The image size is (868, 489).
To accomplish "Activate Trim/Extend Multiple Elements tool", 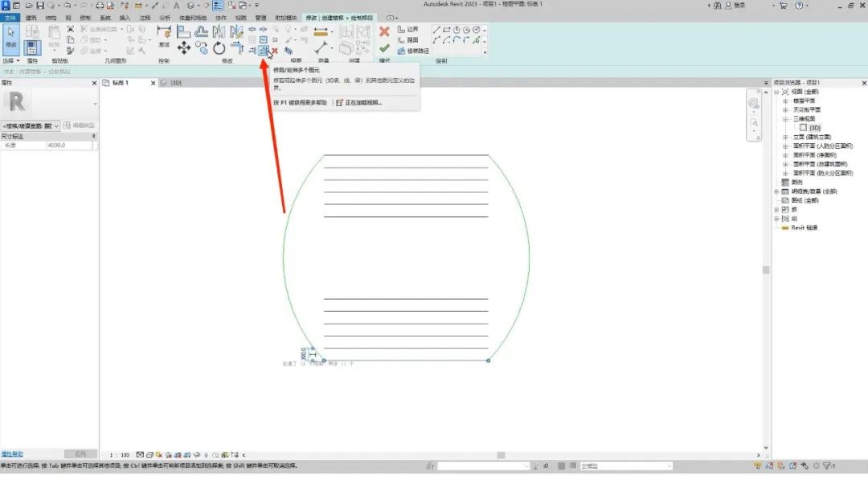I will pyautogui.click(x=264, y=51).
